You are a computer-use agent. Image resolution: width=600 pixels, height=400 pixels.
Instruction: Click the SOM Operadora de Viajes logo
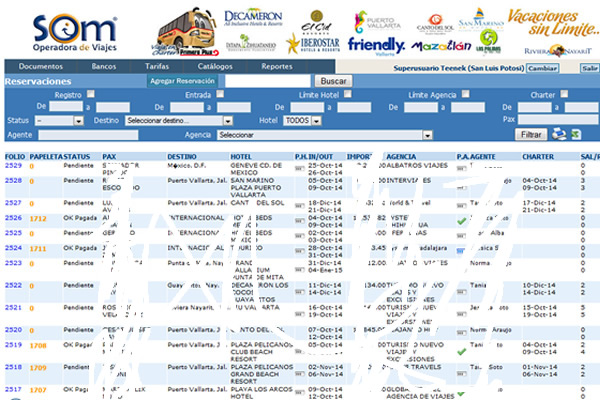75,33
